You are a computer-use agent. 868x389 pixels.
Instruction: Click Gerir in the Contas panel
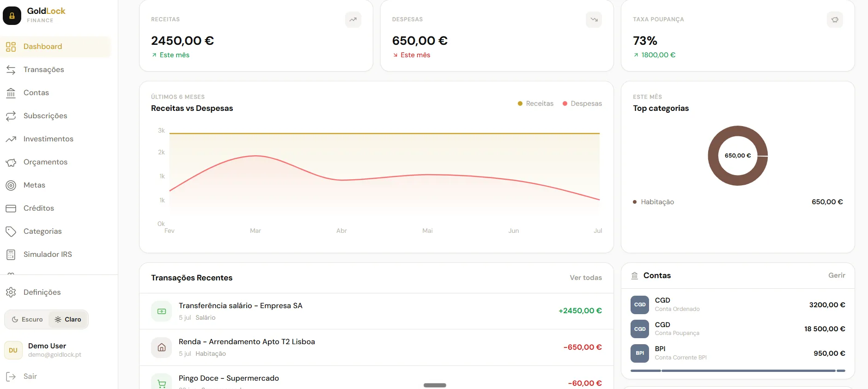[x=837, y=275]
